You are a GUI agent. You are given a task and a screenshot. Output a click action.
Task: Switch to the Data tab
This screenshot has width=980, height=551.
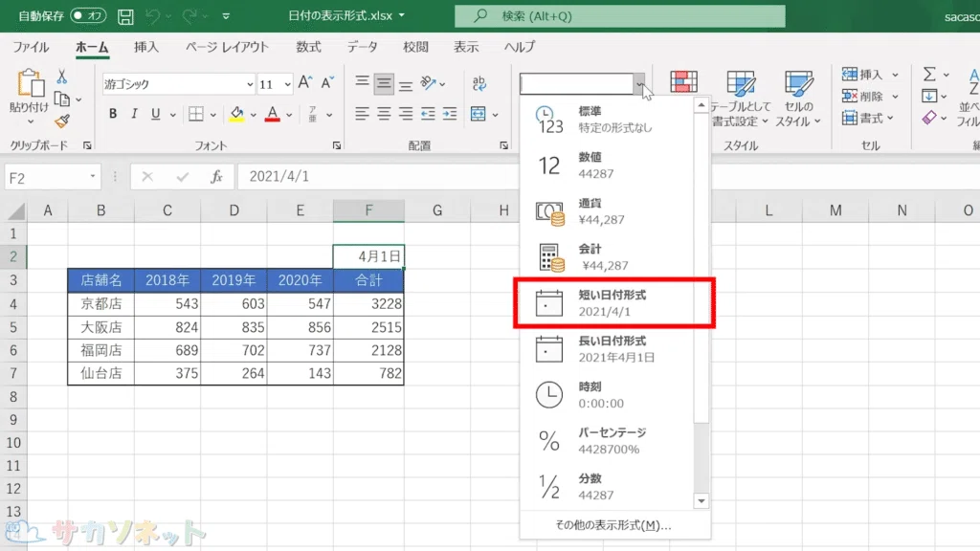(x=363, y=48)
